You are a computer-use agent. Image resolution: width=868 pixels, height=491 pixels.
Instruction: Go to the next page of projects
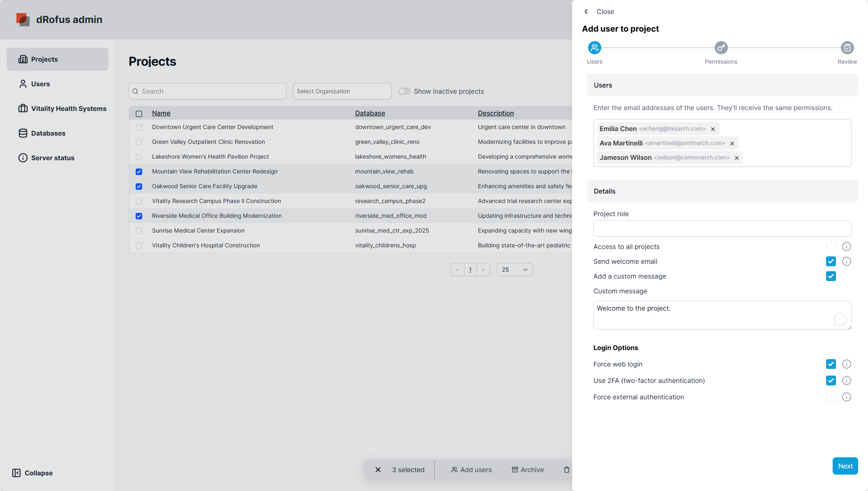(x=483, y=270)
